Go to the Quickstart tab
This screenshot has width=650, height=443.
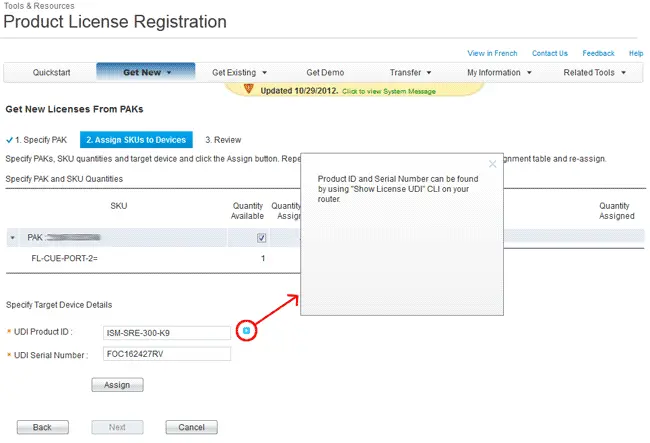[51, 73]
